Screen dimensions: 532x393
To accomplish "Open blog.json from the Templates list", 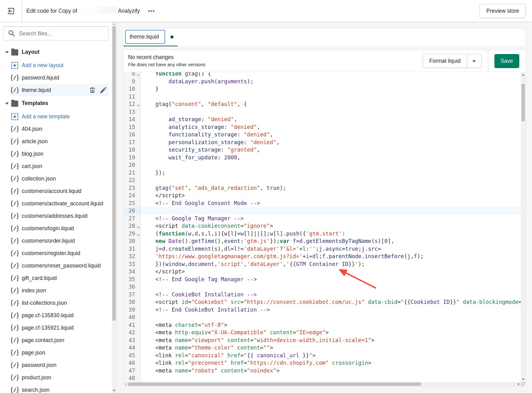I will tap(32, 154).
